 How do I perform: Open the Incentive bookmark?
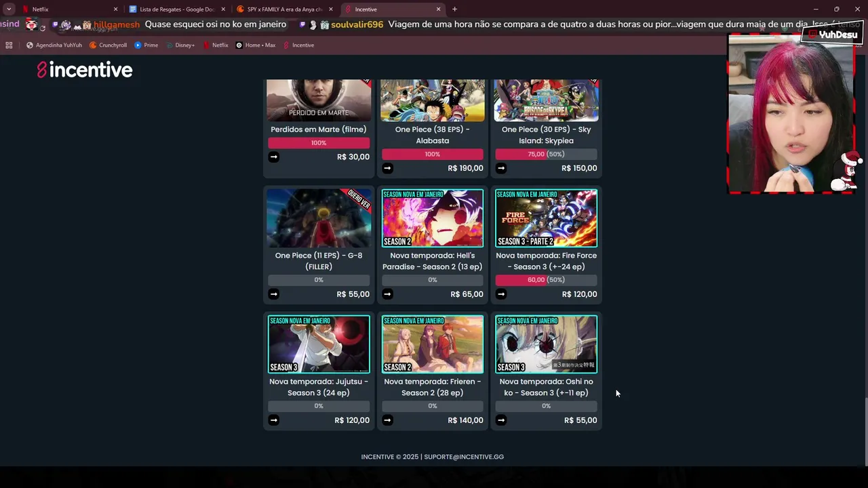[298, 45]
